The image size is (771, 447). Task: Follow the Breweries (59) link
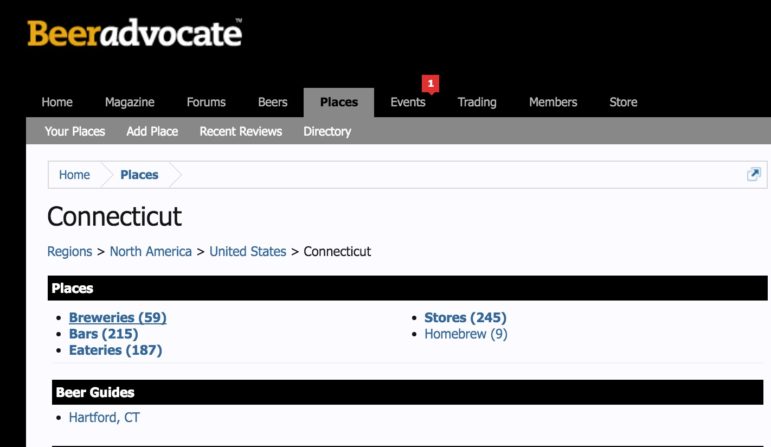[118, 318]
